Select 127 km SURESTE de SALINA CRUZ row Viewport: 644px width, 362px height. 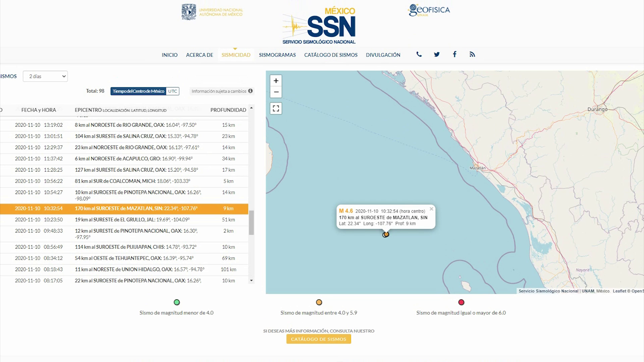(124, 170)
